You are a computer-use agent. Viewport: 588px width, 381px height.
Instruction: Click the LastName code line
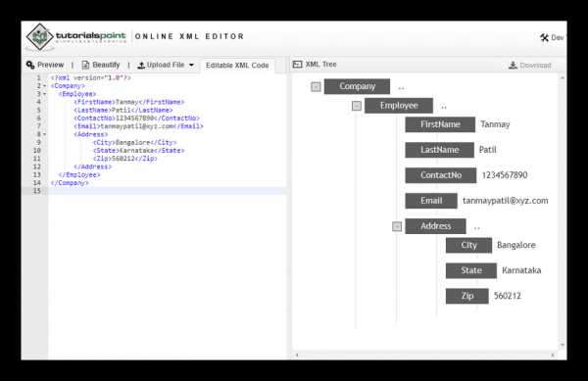coord(123,110)
